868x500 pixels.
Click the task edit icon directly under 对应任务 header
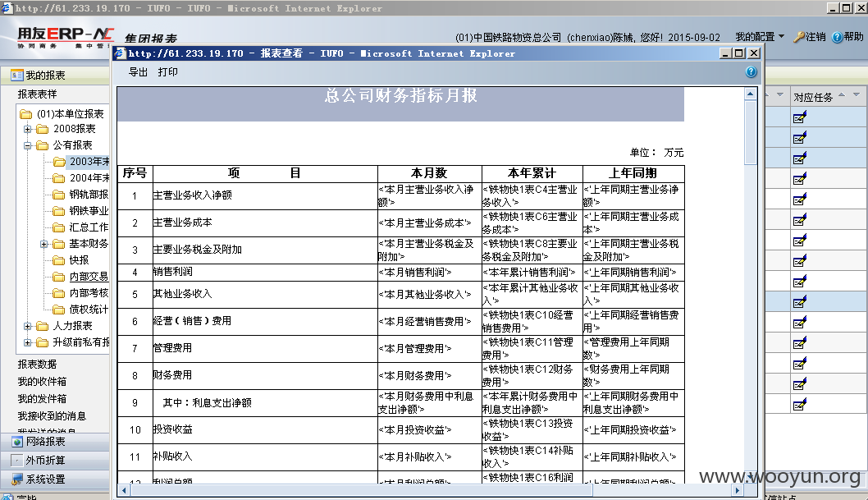click(x=799, y=117)
